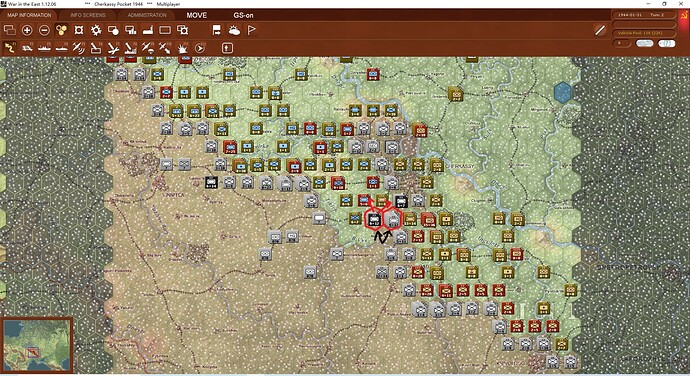Open the MAP INFORMATION tab
The width and height of the screenshot is (690, 376).
(29, 15)
